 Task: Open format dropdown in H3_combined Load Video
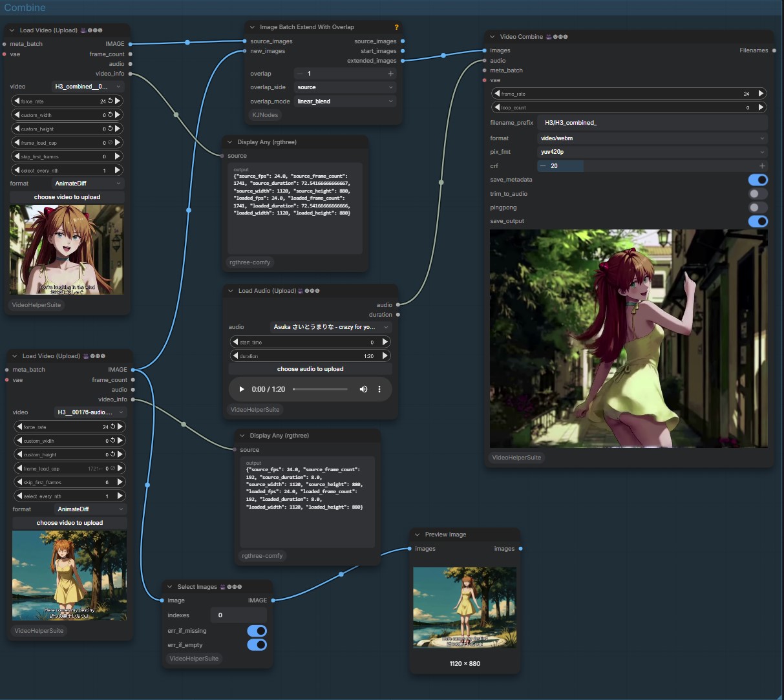88,184
